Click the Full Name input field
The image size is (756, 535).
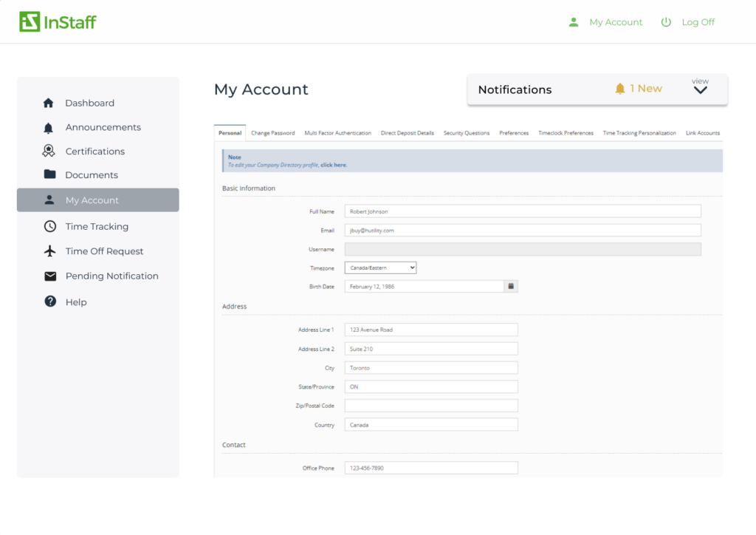pos(523,211)
